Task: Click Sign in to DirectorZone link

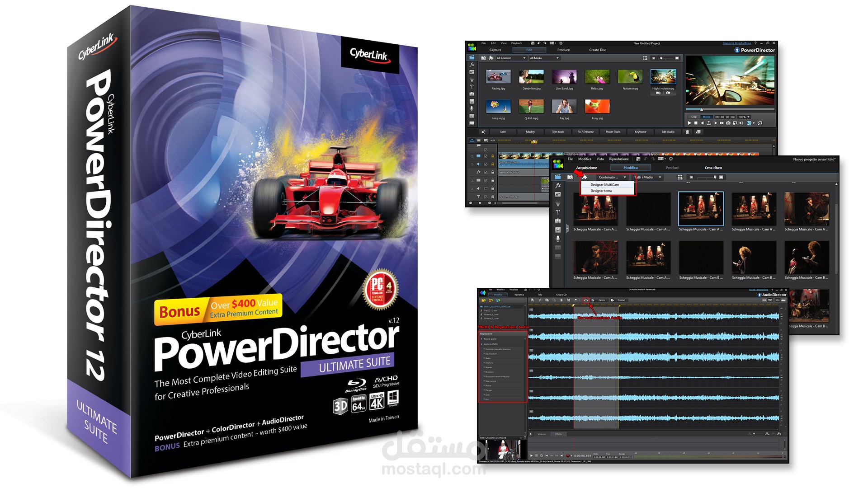Action: [737, 43]
